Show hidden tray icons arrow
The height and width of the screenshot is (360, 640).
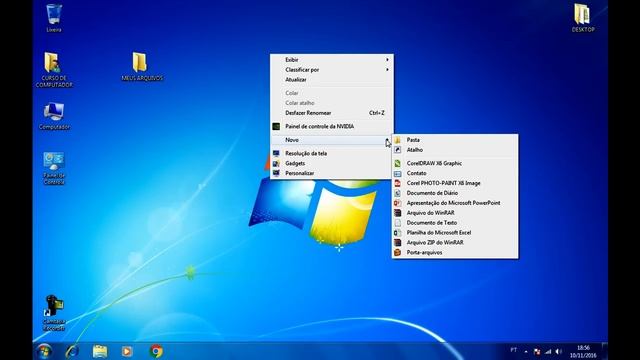point(526,351)
